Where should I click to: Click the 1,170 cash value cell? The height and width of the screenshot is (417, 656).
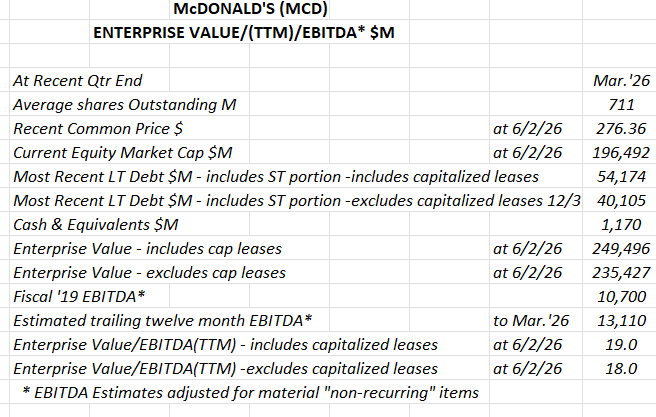tap(621, 225)
